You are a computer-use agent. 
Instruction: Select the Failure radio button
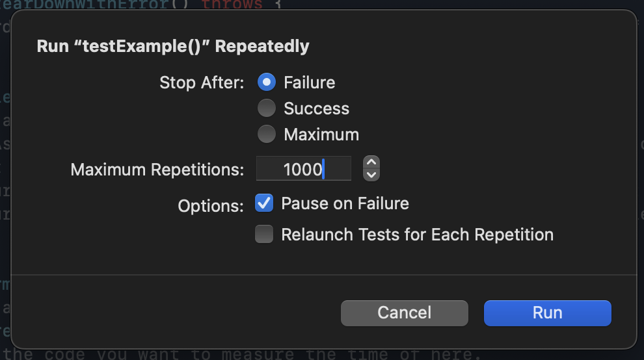[x=267, y=83]
